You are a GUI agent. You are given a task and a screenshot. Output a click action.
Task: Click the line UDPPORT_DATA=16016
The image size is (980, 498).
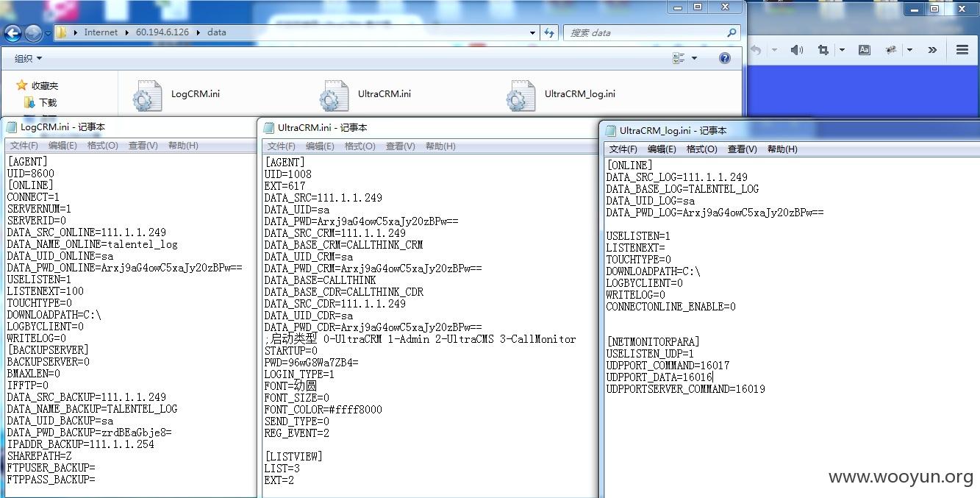(659, 377)
